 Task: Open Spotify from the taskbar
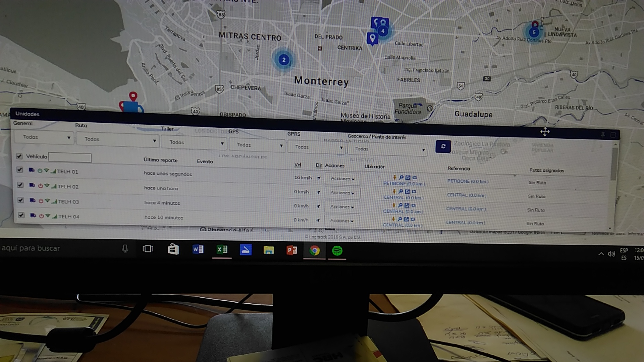point(337,250)
